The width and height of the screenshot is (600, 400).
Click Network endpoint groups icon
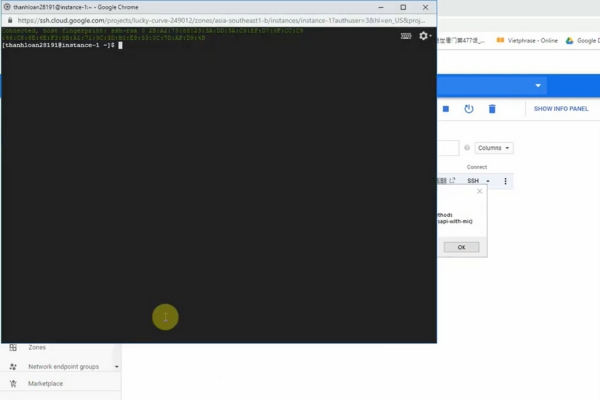point(13,366)
